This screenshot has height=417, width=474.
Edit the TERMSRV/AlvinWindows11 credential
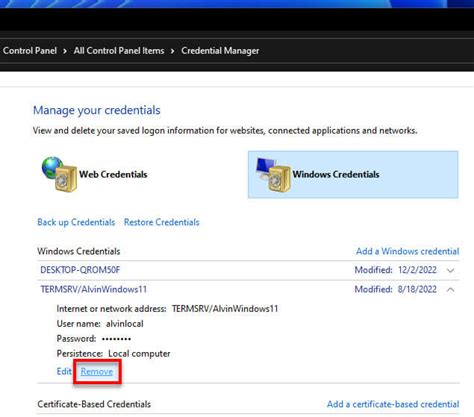[64, 371]
